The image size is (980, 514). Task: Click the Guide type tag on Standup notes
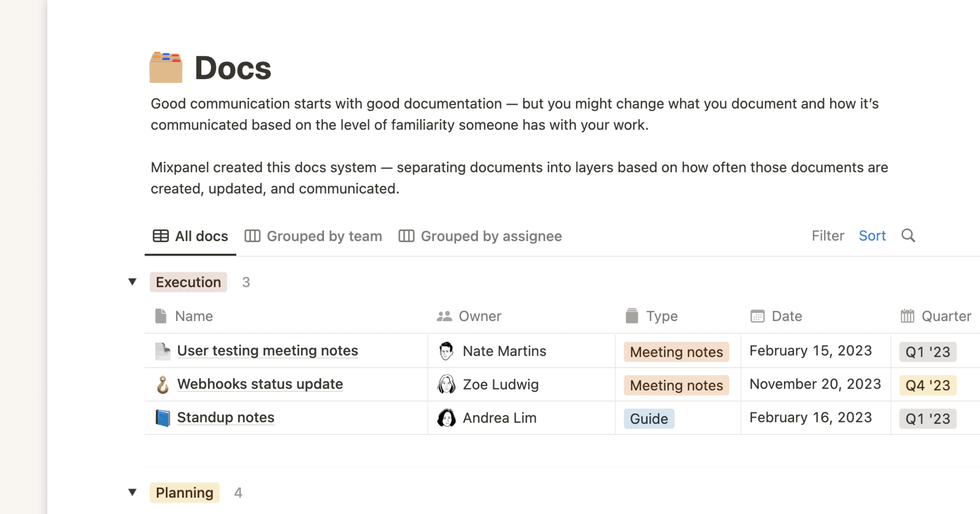[x=648, y=418]
